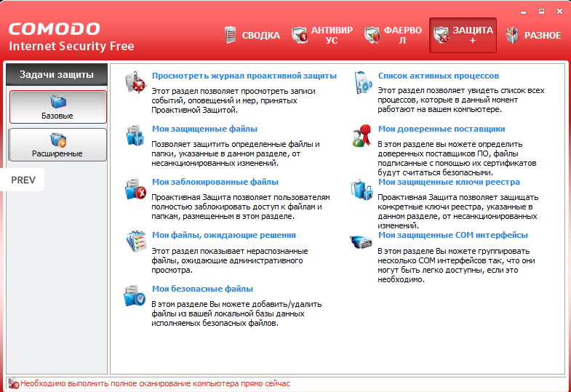Open 'Мои защищенные COM интерфейсы' link
Image resolution: width=571 pixels, height=392 pixels.
(453, 235)
